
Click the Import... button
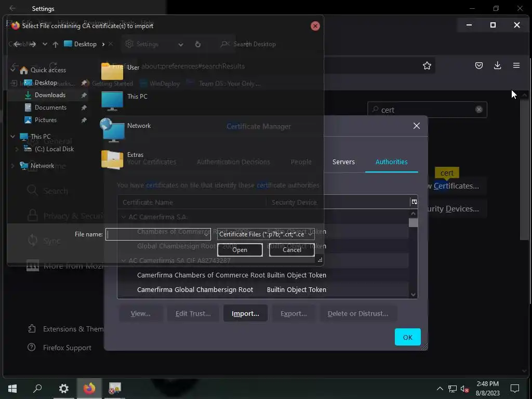[245, 313]
